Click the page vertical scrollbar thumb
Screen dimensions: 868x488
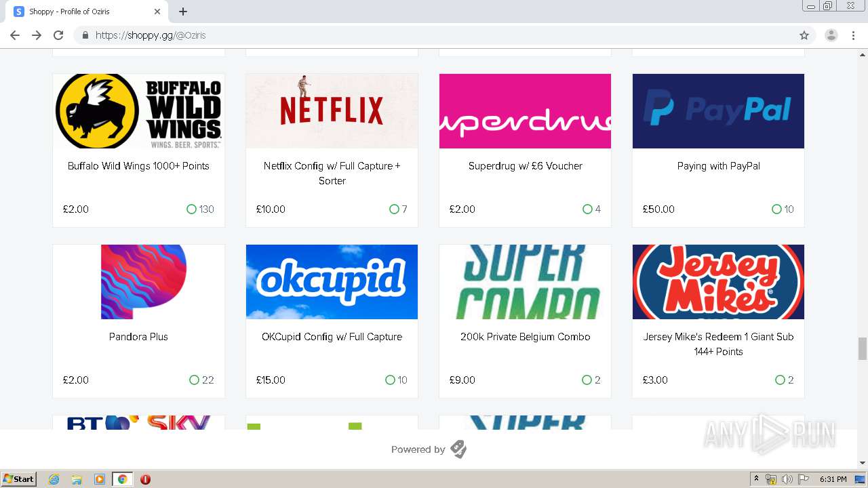tap(863, 349)
